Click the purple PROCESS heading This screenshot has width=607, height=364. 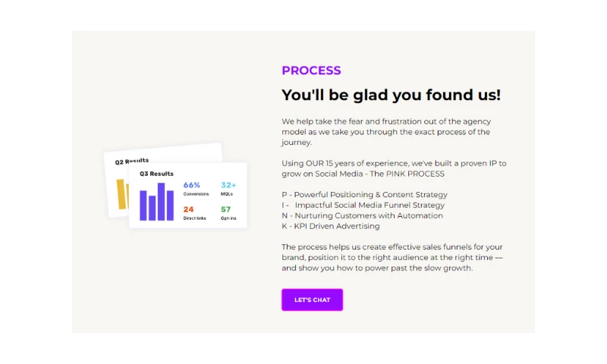pos(311,71)
